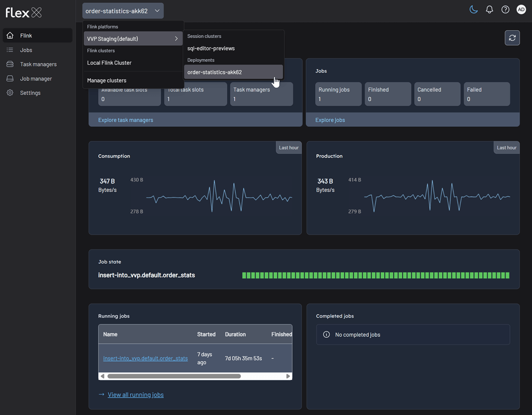Click the Flex logo in the sidebar

coord(23,12)
